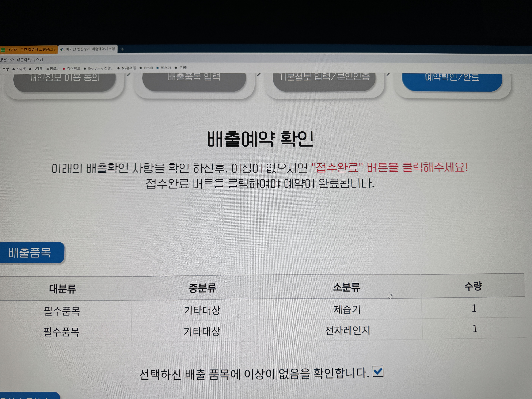
Task: Click the 전자레인지 table cell
Action: [x=347, y=330]
